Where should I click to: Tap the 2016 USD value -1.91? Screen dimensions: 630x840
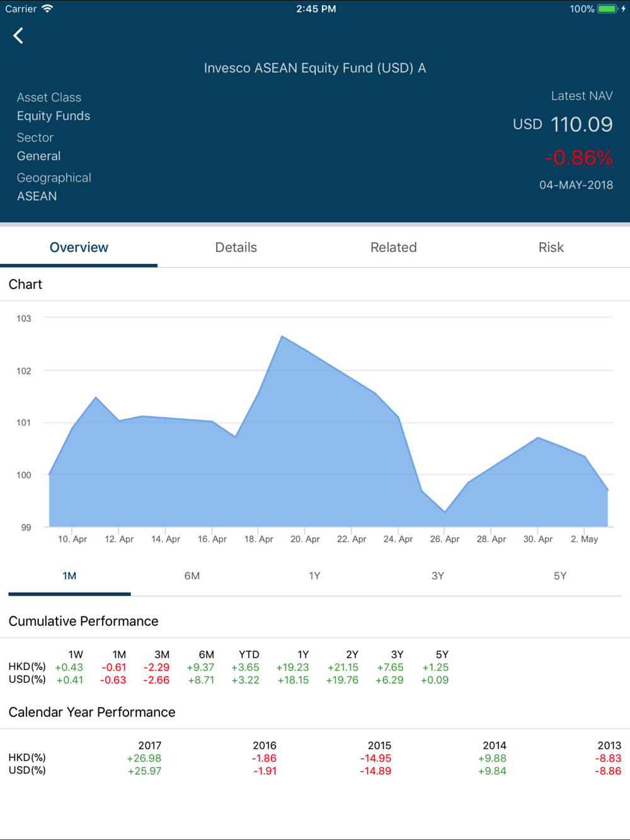(265, 771)
